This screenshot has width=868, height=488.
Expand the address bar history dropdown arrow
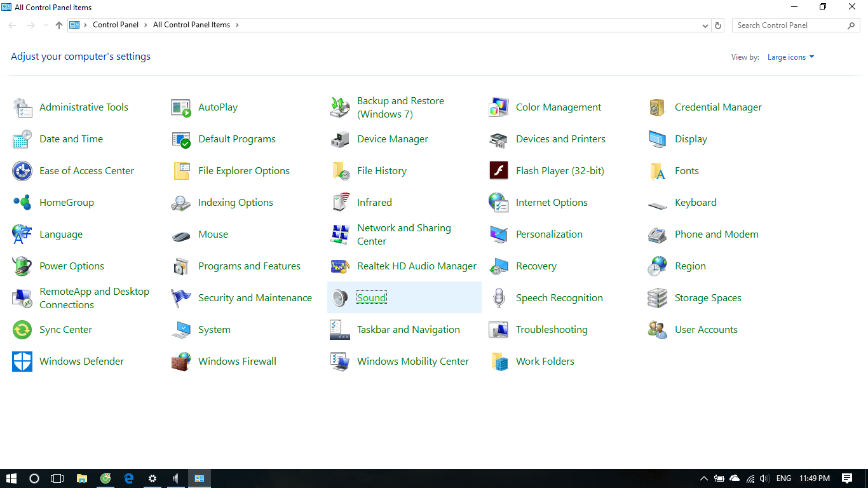tap(705, 25)
